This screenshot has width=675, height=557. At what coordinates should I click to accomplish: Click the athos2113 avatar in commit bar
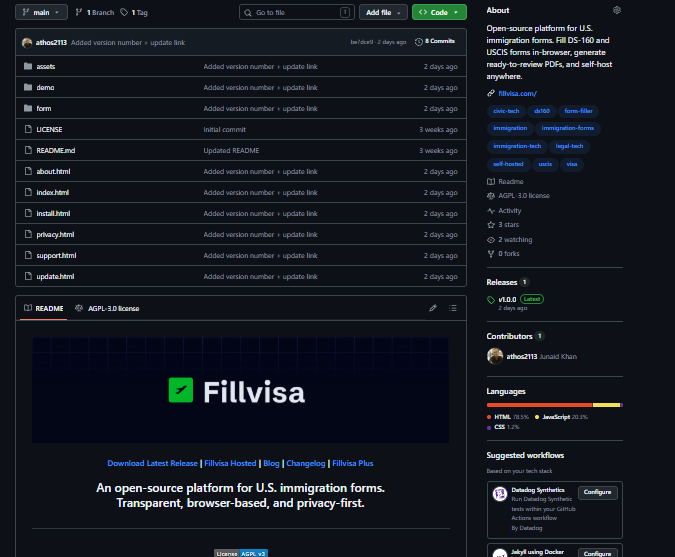click(27, 43)
